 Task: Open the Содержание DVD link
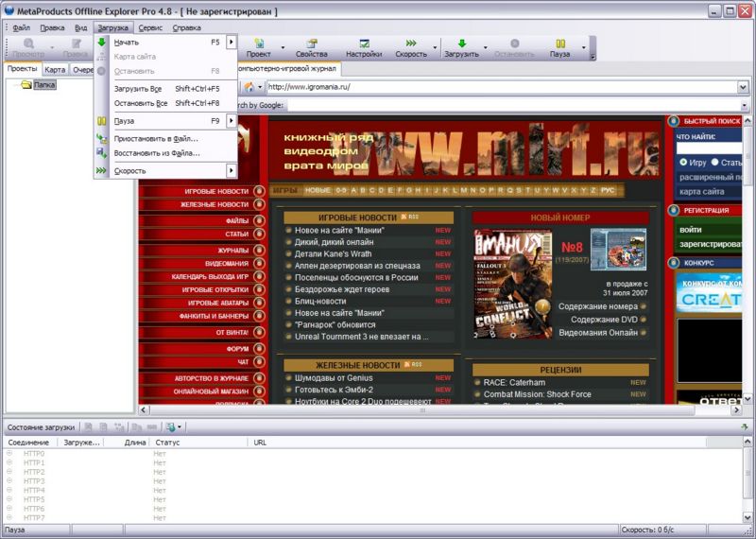pos(604,320)
